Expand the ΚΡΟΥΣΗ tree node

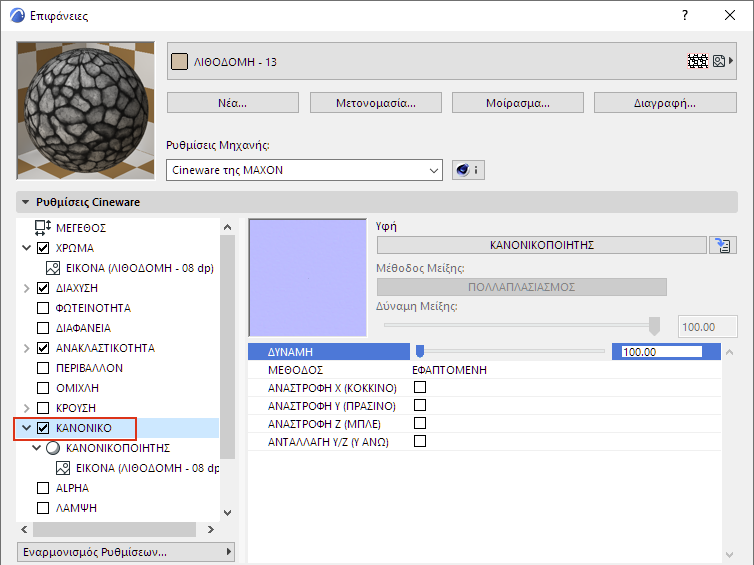pyautogui.click(x=26, y=408)
